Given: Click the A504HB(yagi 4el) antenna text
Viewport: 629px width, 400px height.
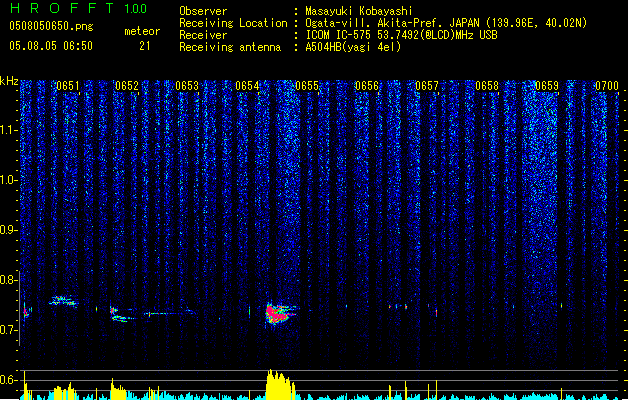Looking at the screenshot, I should coord(353,47).
